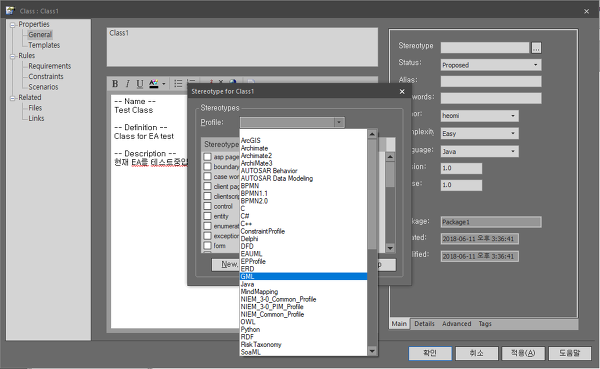The height and width of the screenshot is (369, 600).
Task: Collapse the Related tree node
Action: 13,98
